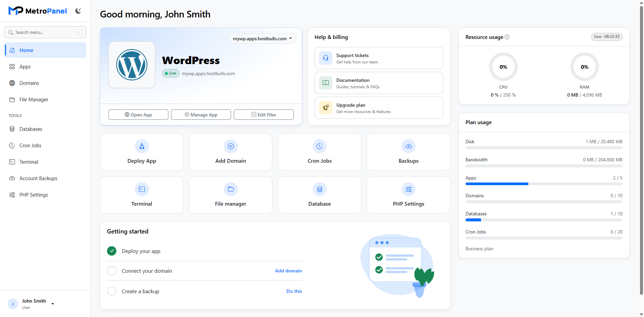Click the Deploy App rocket icon
This screenshot has height=317, width=644.
[142, 146]
